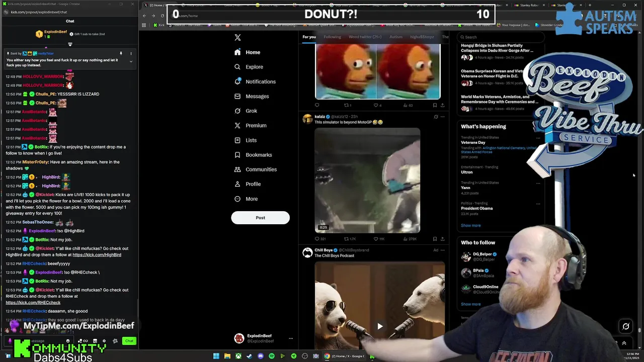Click the Windows Start button
644x362 pixels.
pyautogui.click(x=216, y=356)
